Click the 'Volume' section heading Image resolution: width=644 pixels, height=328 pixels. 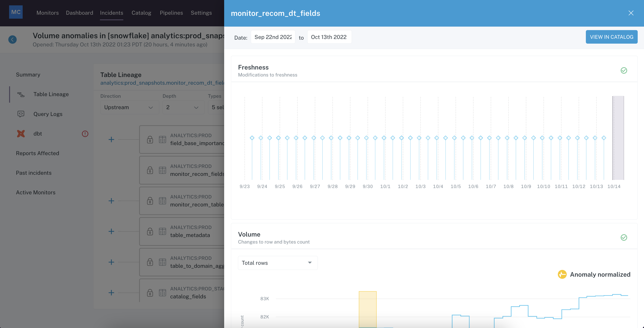pyautogui.click(x=249, y=234)
